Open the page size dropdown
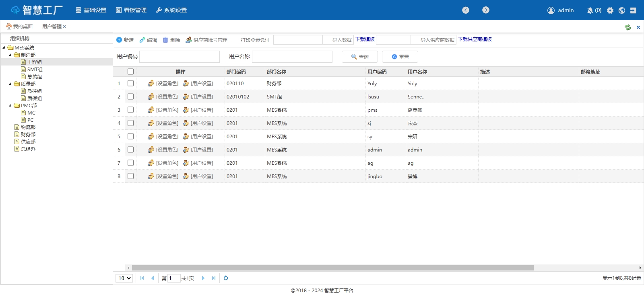This screenshot has width=644, height=297. 124,278
